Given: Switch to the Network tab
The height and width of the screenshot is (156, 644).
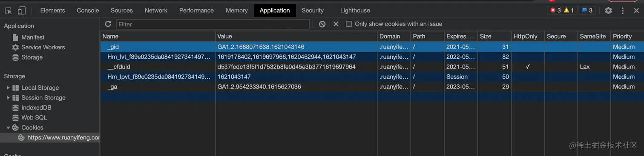Looking at the screenshot, I should point(156,11).
